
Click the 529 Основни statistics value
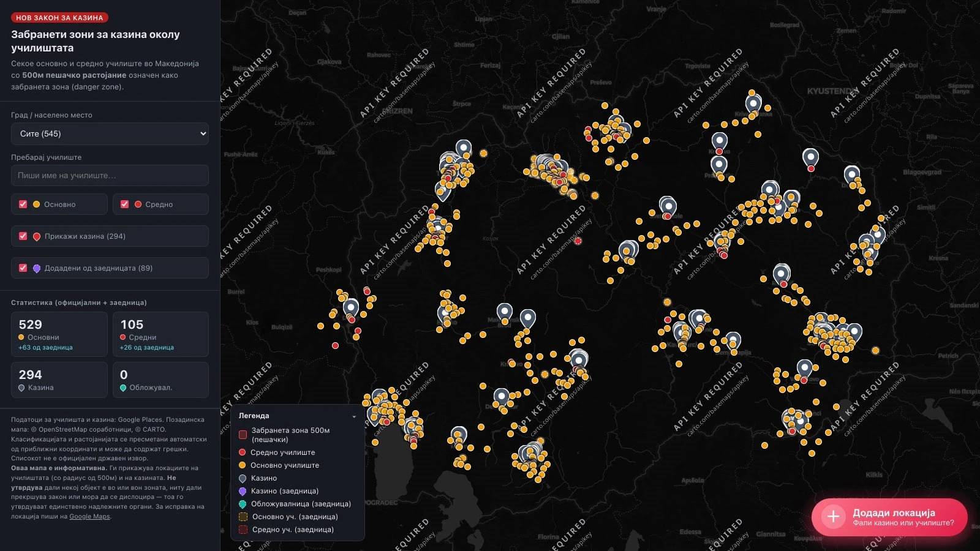click(x=30, y=324)
